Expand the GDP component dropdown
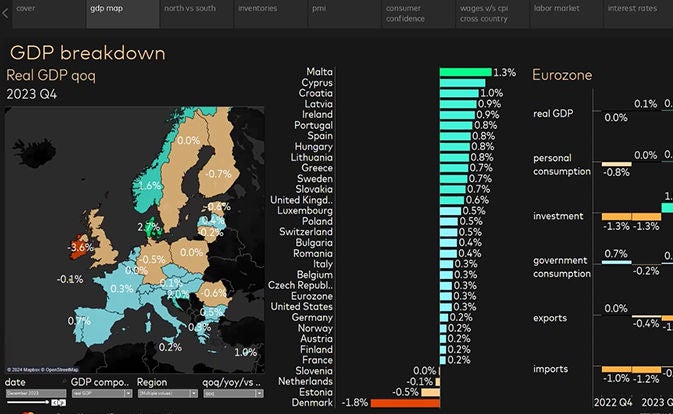 [x=101, y=394]
